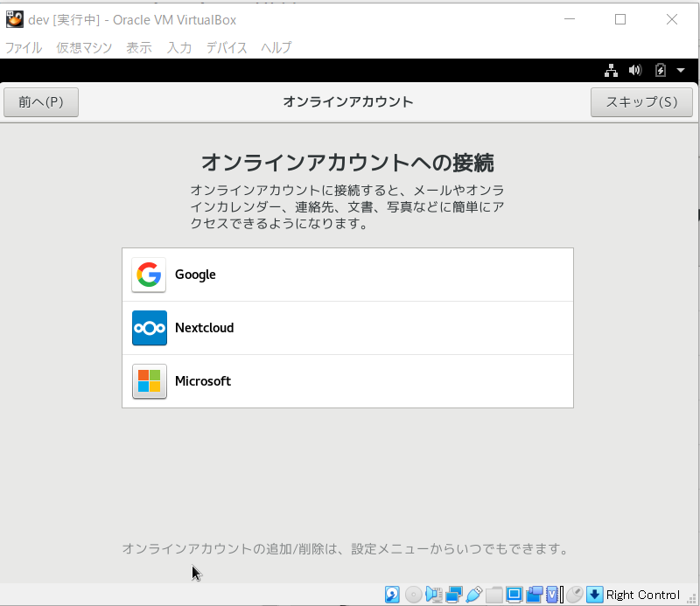The image size is (700, 606).
Task: Click the Nextcloud logo icon
Action: point(149,328)
